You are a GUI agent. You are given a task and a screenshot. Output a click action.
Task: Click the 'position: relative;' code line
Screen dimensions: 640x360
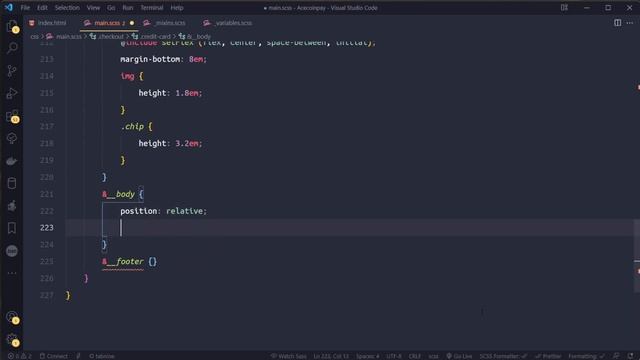tap(163, 211)
